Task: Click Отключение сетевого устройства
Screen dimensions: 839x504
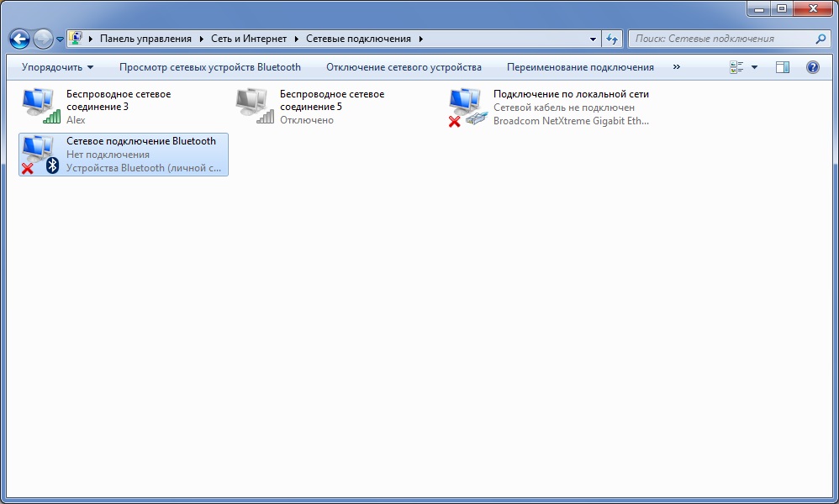Action: [x=404, y=67]
